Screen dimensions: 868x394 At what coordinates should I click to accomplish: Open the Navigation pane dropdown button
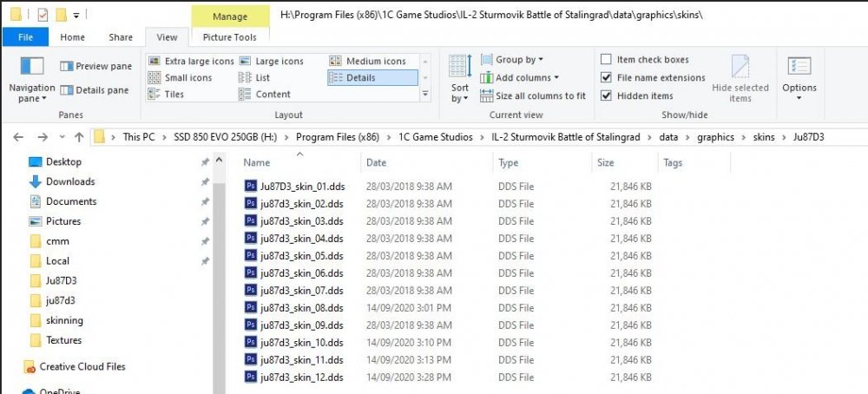31,80
